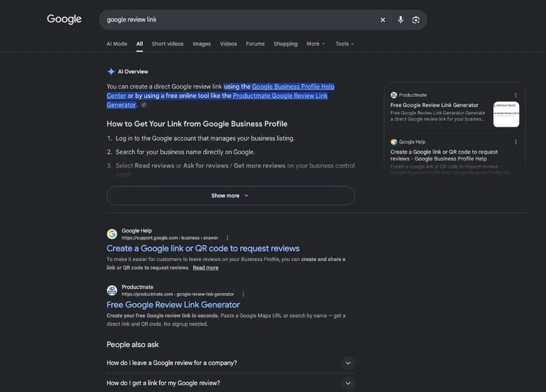
Task: Open 'Free Google Review Link Generator' source card title
Action: [434, 105]
